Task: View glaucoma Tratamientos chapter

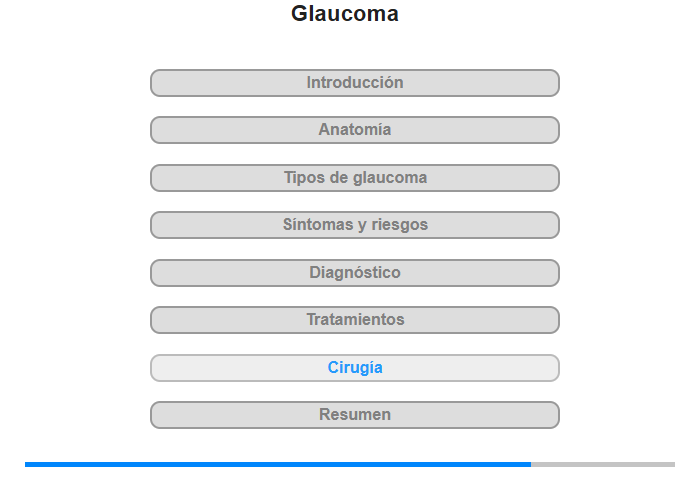Action: click(354, 320)
